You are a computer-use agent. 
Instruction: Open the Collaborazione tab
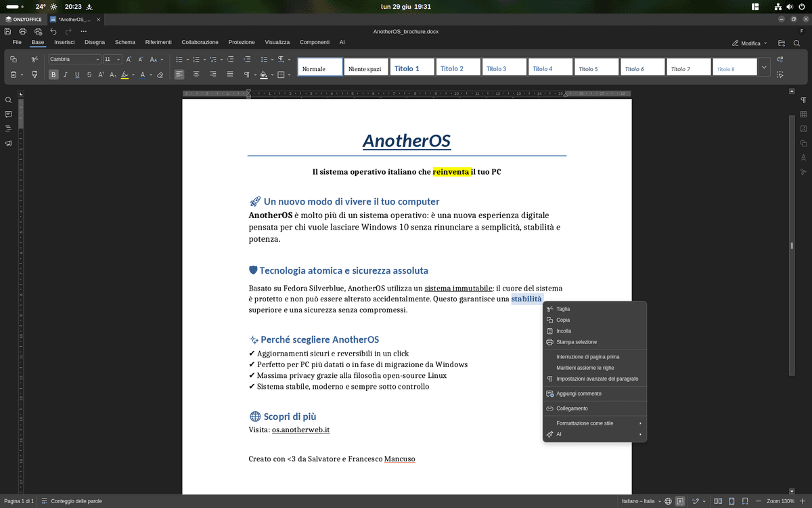(x=200, y=42)
